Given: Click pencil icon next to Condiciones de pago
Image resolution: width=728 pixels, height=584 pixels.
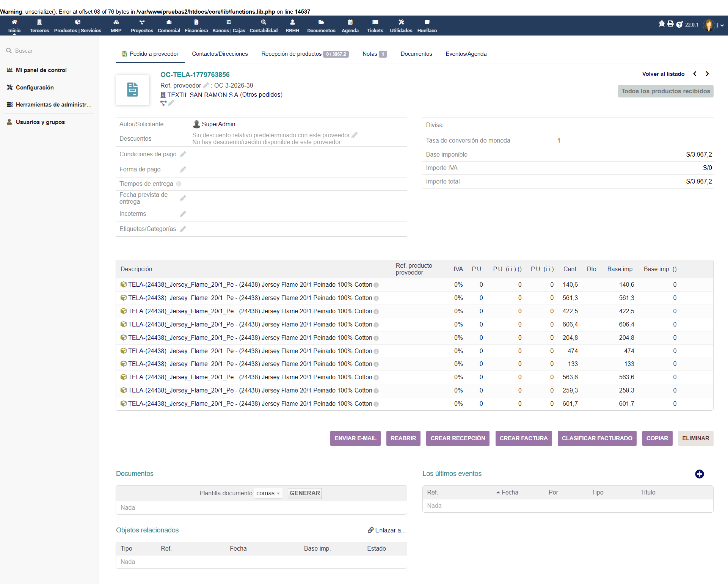Looking at the screenshot, I should click(183, 154).
